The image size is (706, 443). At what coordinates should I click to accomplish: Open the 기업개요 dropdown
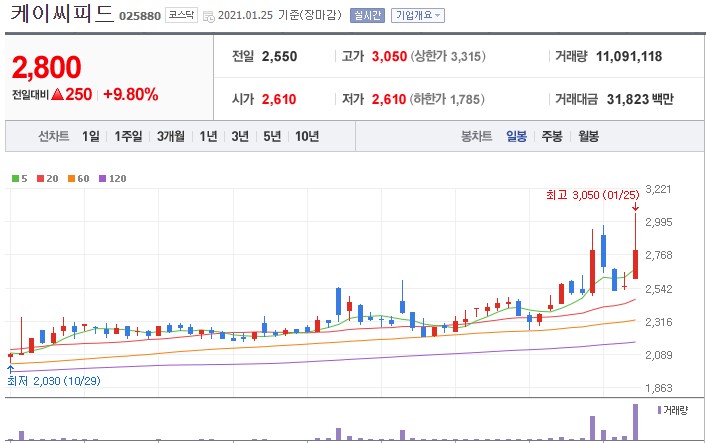pos(418,15)
